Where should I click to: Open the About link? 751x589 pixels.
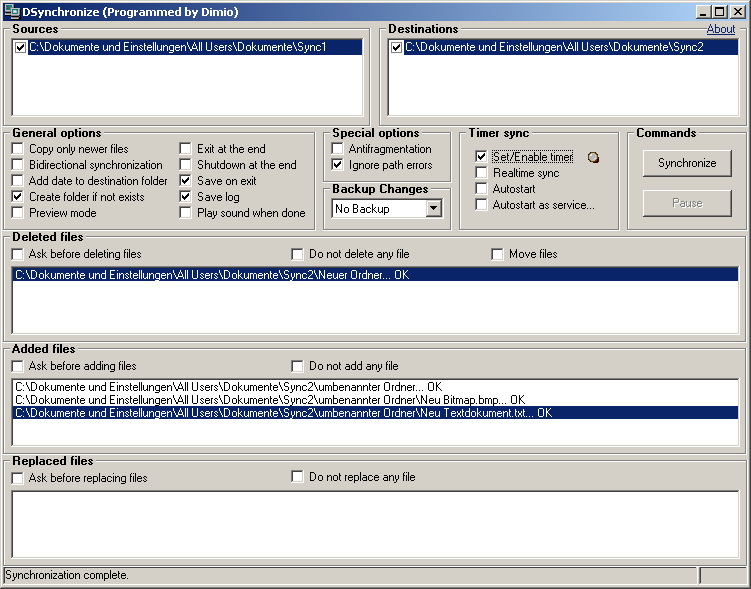(x=721, y=29)
